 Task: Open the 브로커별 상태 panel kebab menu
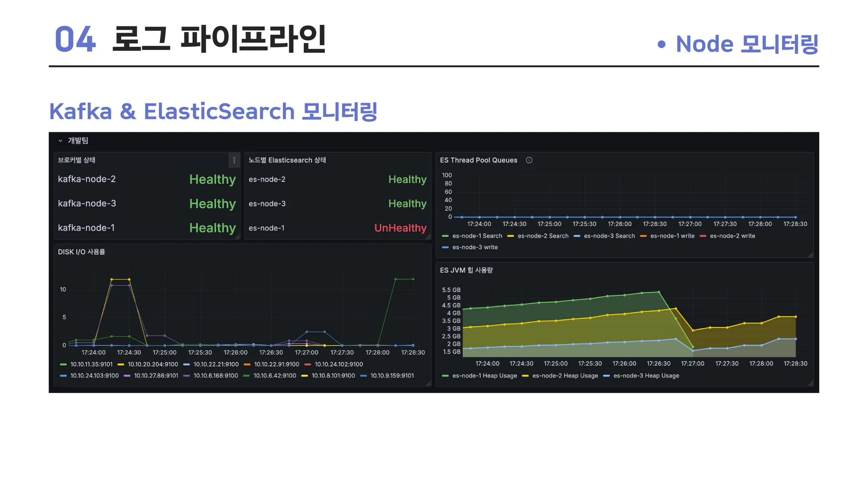pos(234,160)
